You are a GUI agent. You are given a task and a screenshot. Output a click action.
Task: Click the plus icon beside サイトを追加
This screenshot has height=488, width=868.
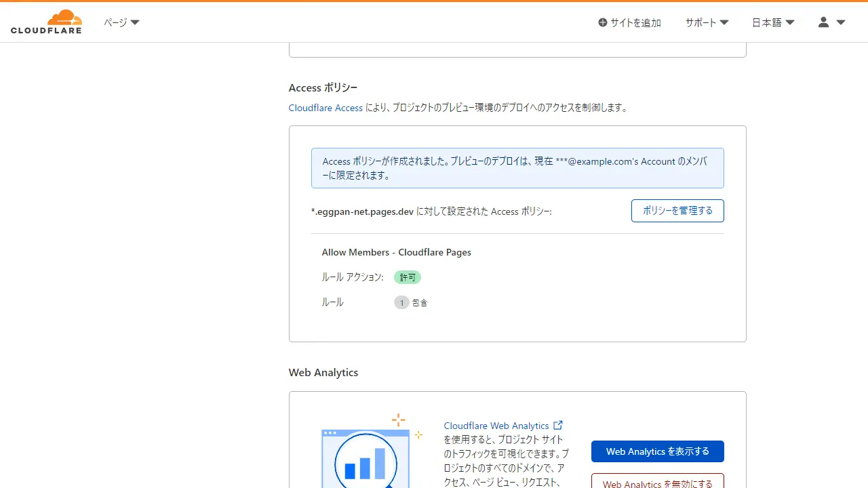(602, 22)
